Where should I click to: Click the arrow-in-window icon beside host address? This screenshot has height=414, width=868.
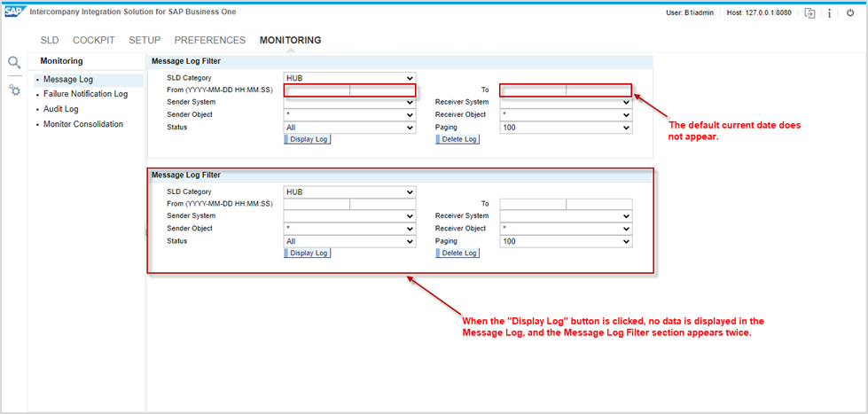(x=809, y=13)
